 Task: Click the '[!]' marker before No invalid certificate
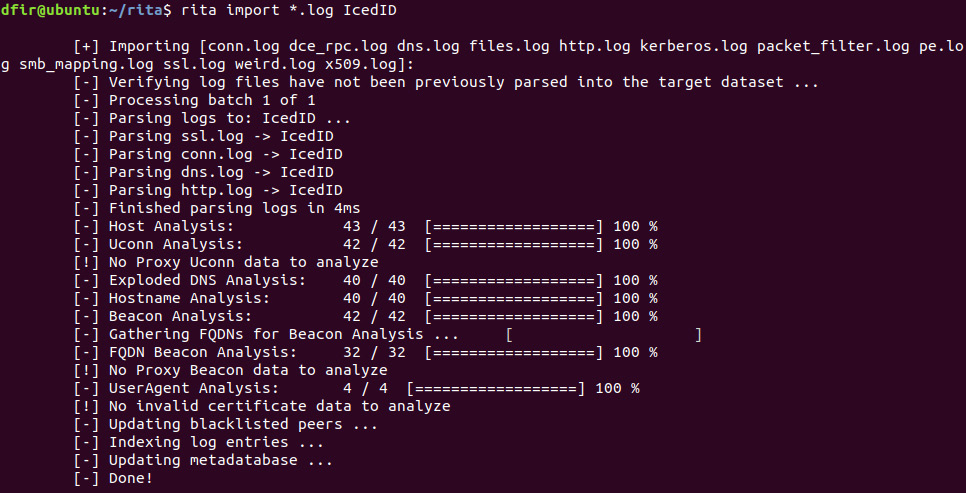click(86, 406)
